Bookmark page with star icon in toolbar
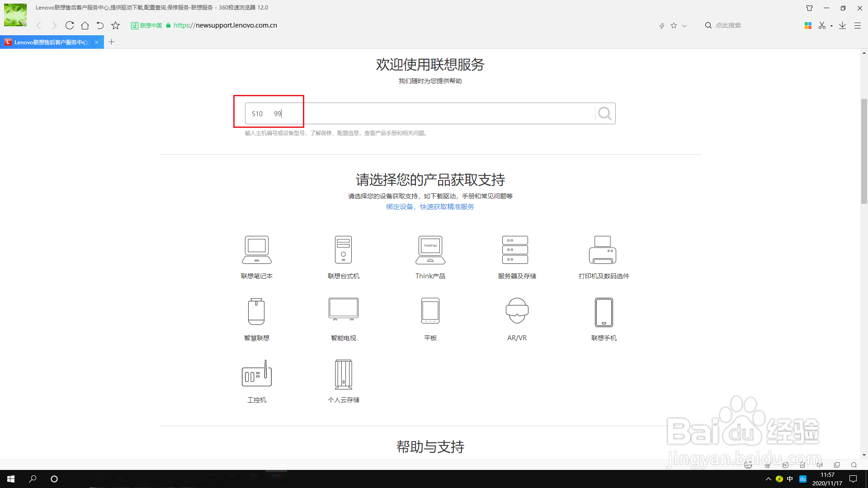 [x=116, y=25]
